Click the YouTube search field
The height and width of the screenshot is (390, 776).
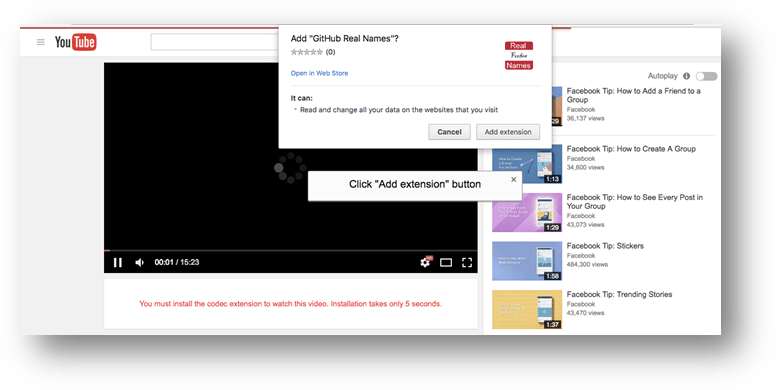215,42
